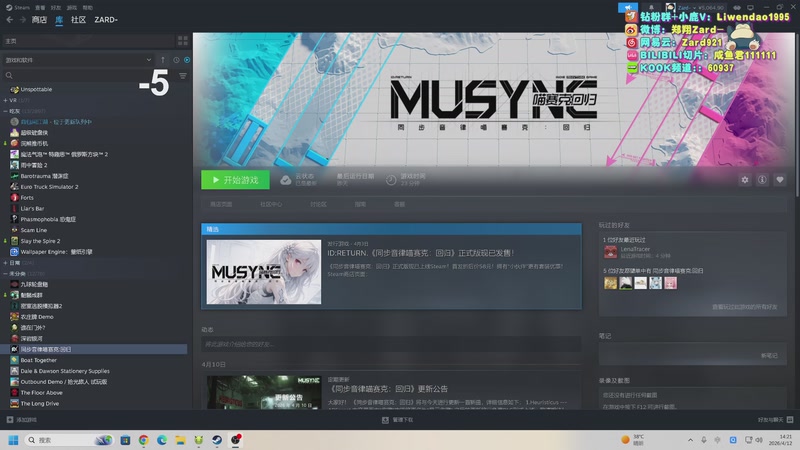Open the Steam menu
This screenshot has width=800, height=450.
pyautogui.click(x=18, y=8)
